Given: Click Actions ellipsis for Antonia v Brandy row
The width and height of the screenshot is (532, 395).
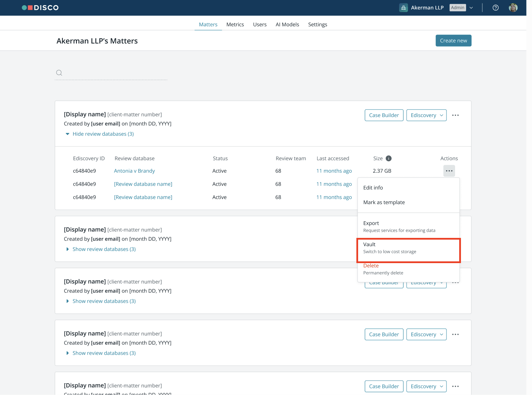Looking at the screenshot, I should [x=449, y=171].
